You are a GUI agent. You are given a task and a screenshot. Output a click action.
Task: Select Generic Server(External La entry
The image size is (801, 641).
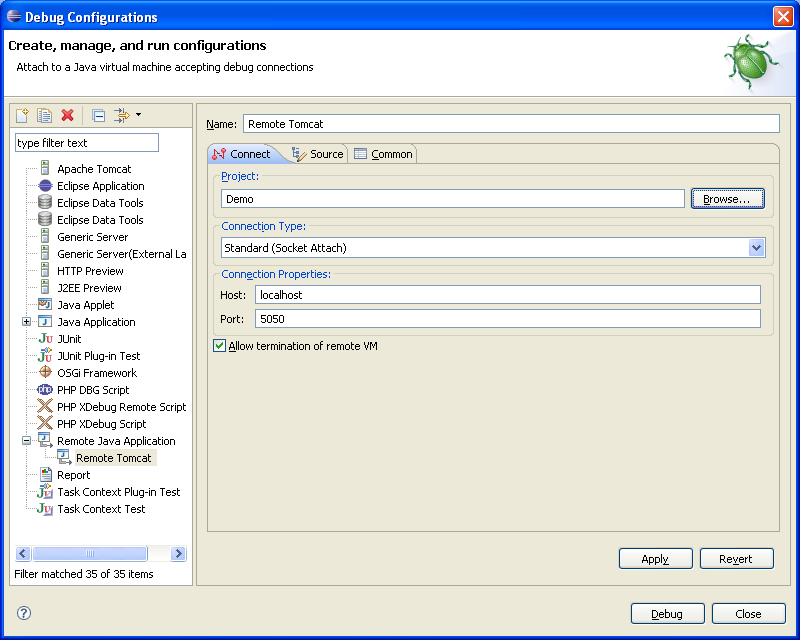coord(122,254)
